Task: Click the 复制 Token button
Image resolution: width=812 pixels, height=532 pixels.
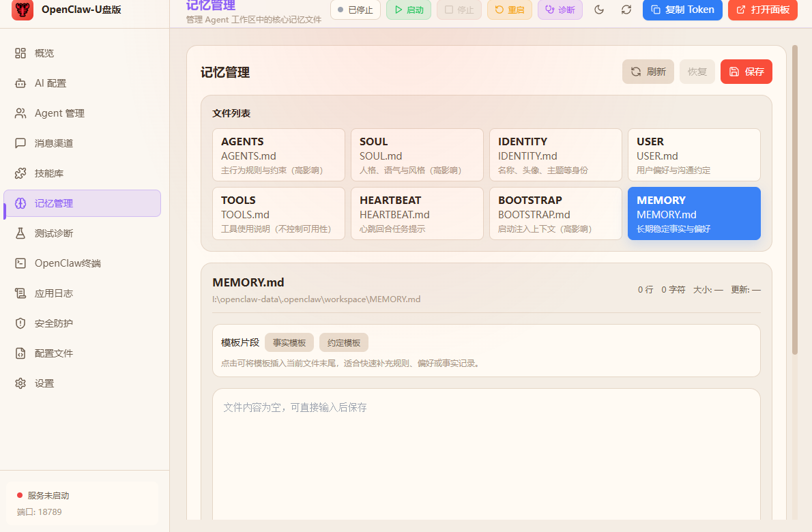Action: [682, 10]
